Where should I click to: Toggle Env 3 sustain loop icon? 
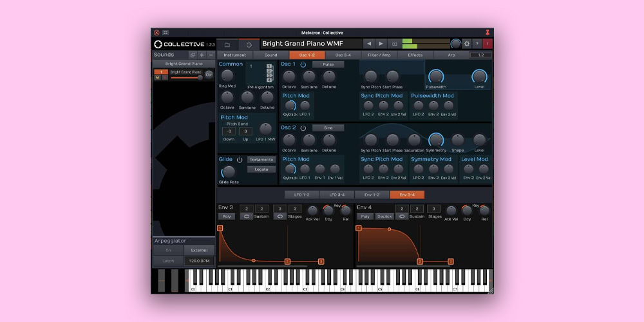coord(247,216)
